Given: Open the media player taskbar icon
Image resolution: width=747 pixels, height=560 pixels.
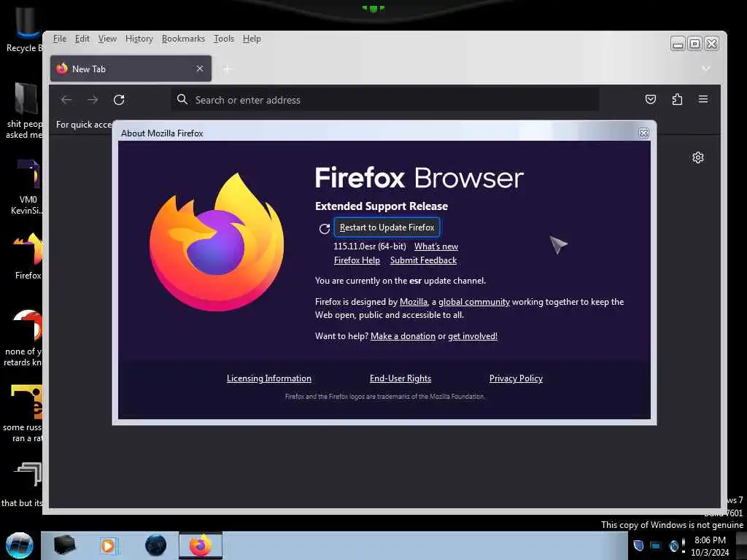Looking at the screenshot, I should click(108, 545).
